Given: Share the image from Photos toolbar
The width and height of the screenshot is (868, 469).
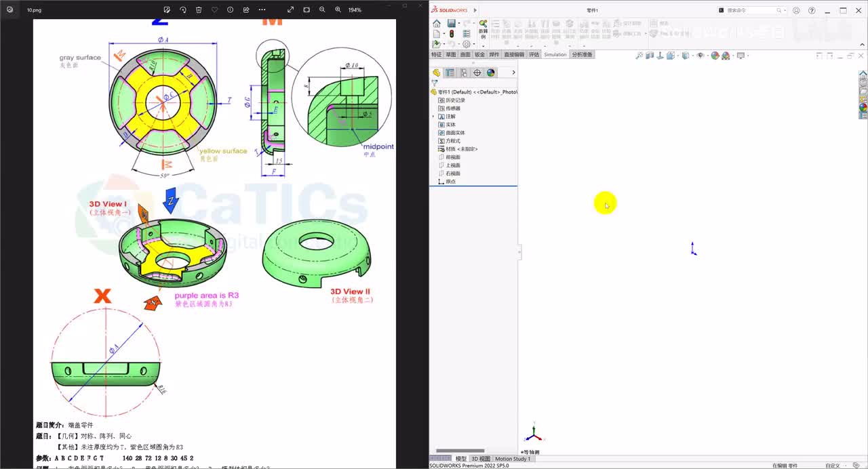Looking at the screenshot, I should [246, 10].
